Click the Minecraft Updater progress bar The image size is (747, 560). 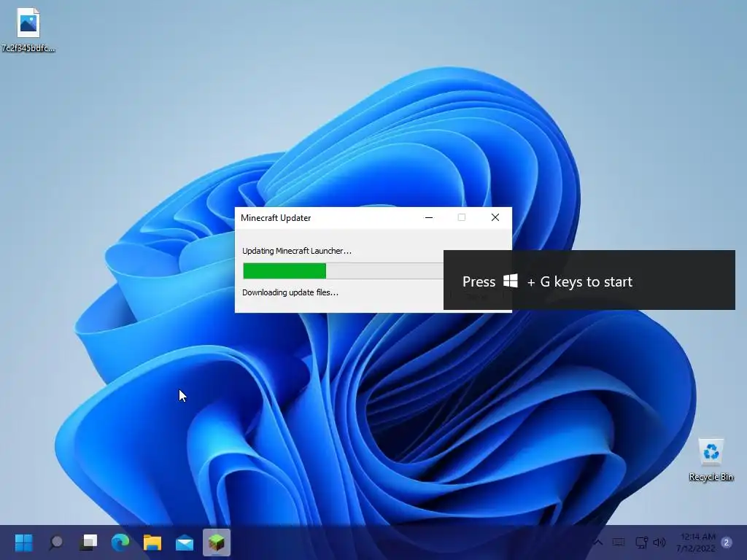343,271
